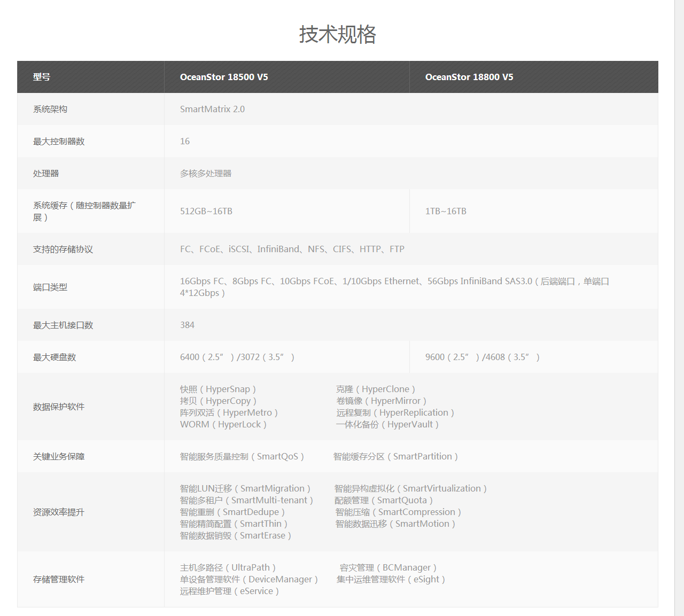684x616 pixels.
Task: Click 智能缓存分区 (SmartPartition) entry
Action: [x=395, y=456]
